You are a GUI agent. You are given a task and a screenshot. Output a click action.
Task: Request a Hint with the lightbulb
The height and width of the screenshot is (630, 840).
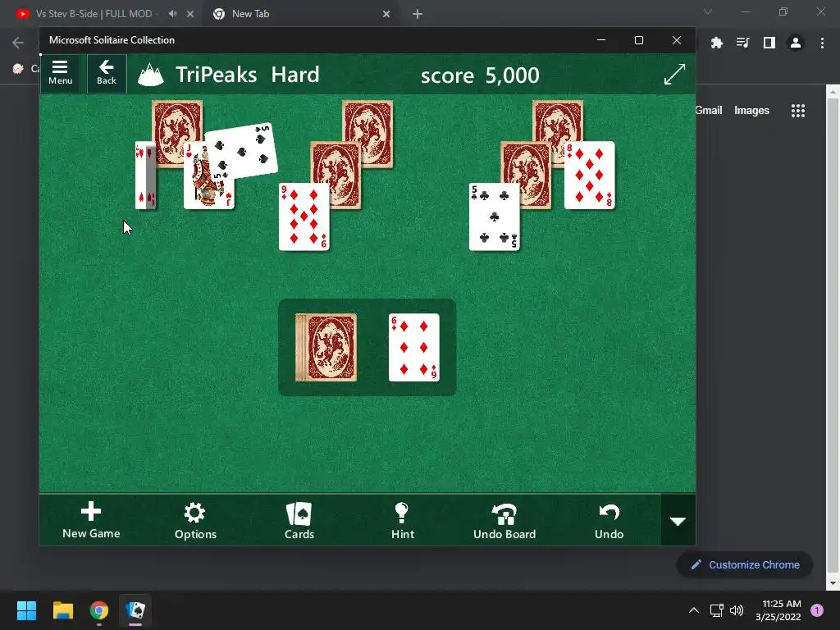(402, 520)
